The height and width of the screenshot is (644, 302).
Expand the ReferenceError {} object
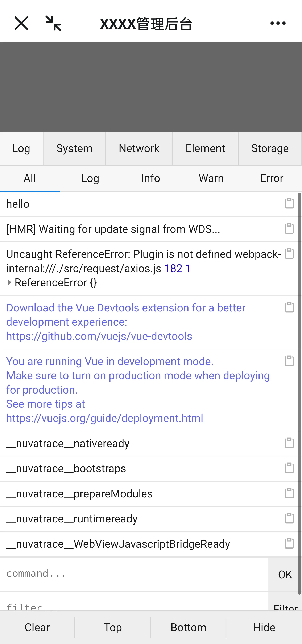pyautogui.click(x=9, y=282)
